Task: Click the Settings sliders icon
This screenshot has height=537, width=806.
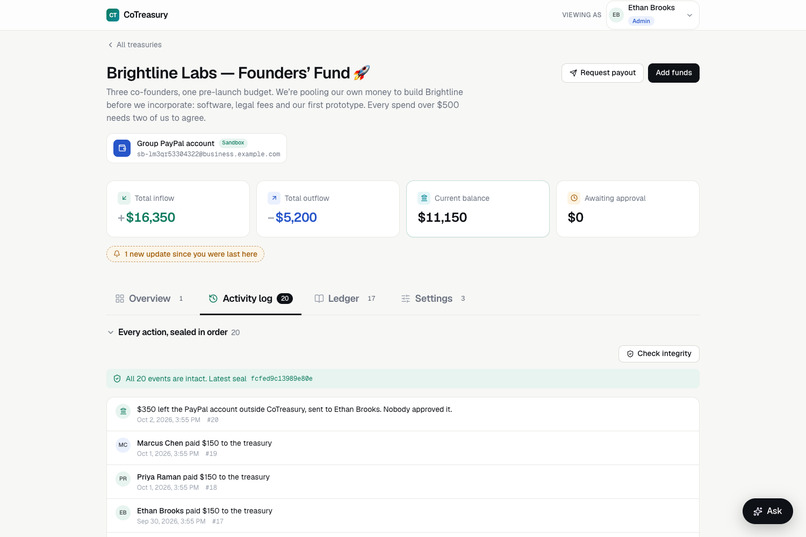Action: [406, 299]
